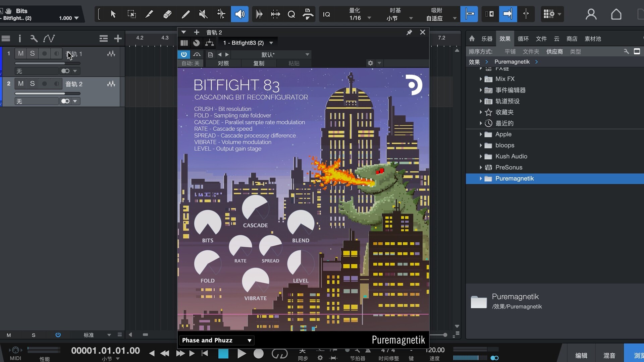This screenshot has width=644, height=362.
Task: Select the Bend tool
Action: point(221,14)
